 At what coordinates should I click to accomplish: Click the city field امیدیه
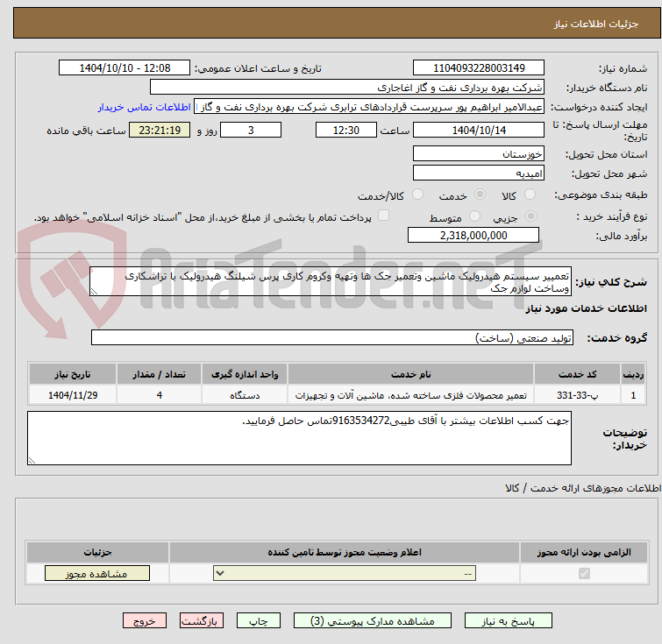479,173
